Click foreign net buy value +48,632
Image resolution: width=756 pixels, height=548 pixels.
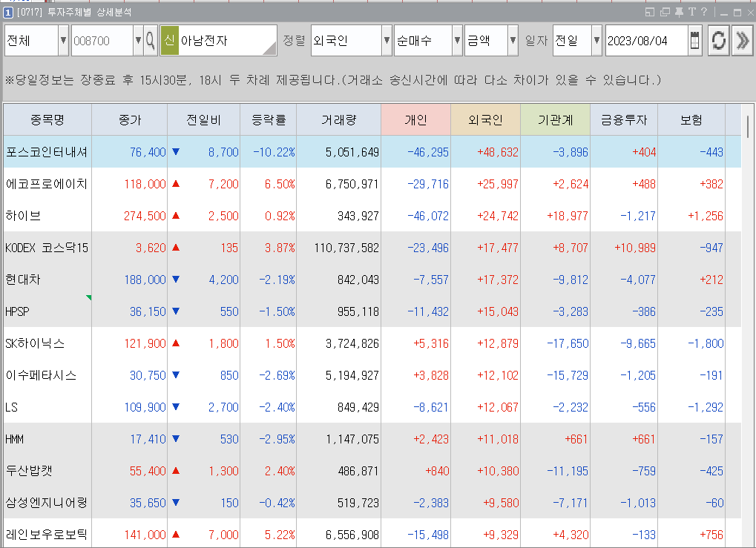click(x=498, y=152)
